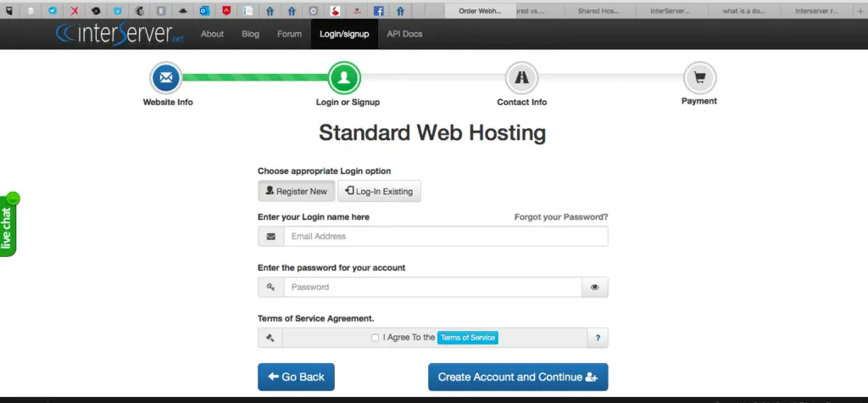Click the Website Info step label

tap(168, 102)
